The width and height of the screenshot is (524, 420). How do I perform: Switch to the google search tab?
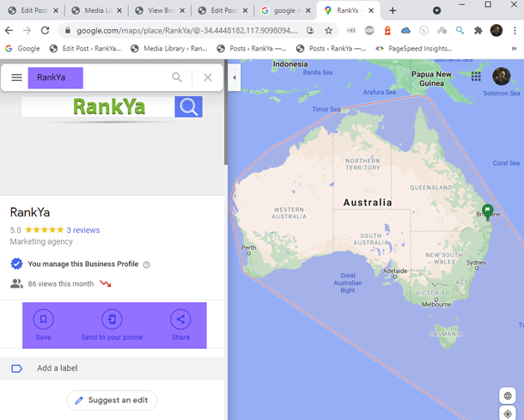coord(286,10)
